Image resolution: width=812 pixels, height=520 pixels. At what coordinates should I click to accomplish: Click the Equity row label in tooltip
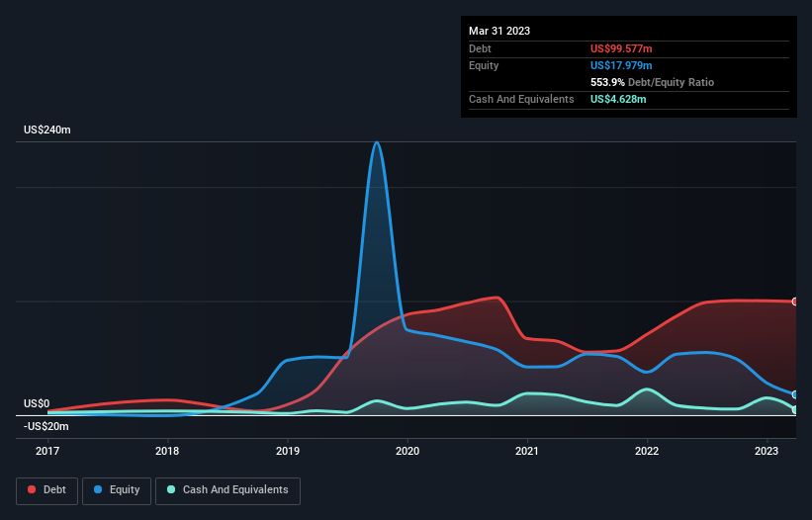click(x=484, y=65)
